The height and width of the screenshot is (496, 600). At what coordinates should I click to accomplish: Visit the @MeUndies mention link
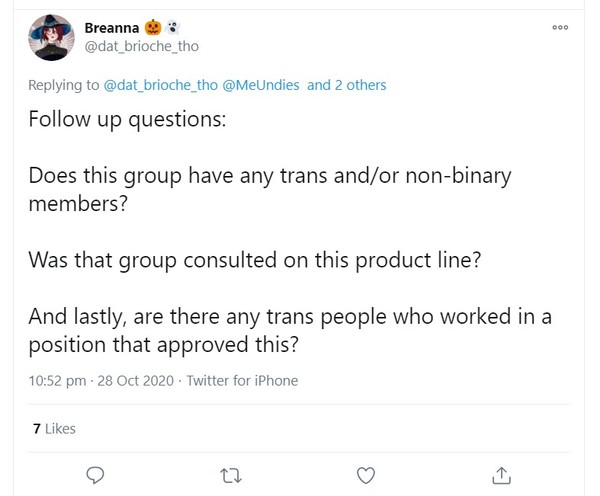click(265, 85)
